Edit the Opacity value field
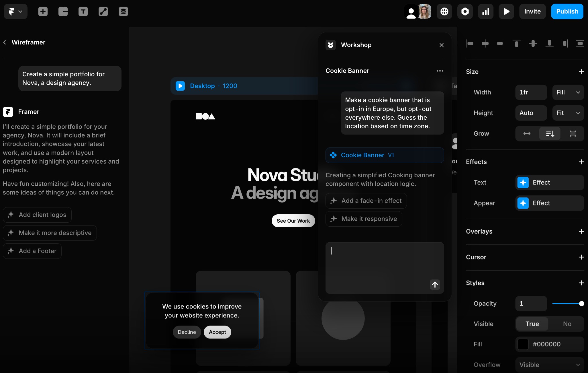Screen dimensions: 588x373 531,304
